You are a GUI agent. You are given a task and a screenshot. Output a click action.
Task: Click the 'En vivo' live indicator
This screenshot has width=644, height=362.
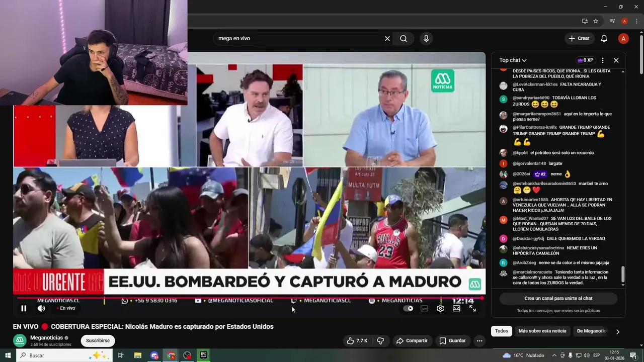[x=65, y=308]
